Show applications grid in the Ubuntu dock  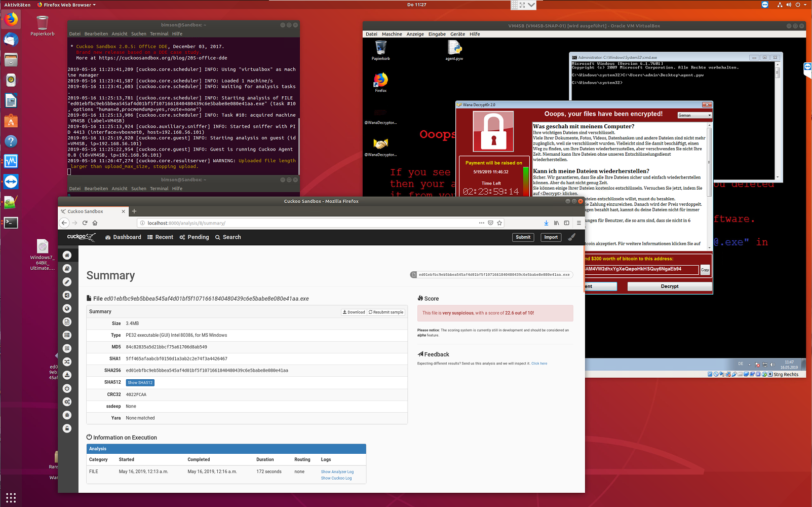click(11, 497)
